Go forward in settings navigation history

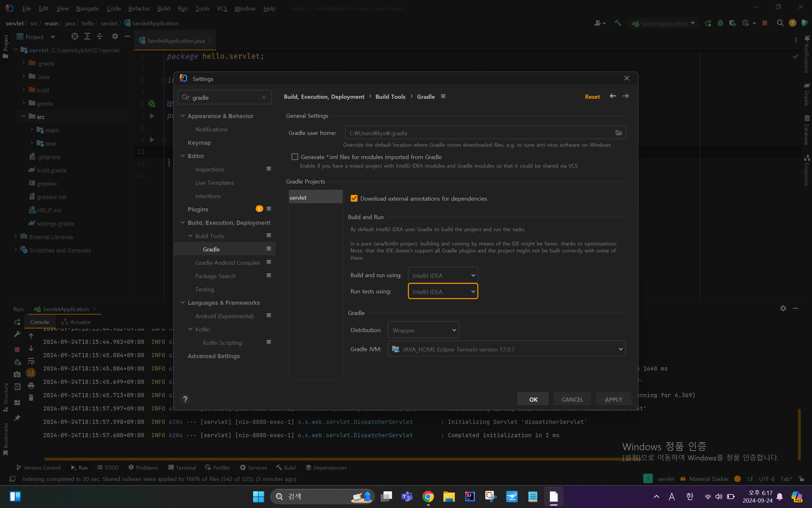(x=626, y=96)
